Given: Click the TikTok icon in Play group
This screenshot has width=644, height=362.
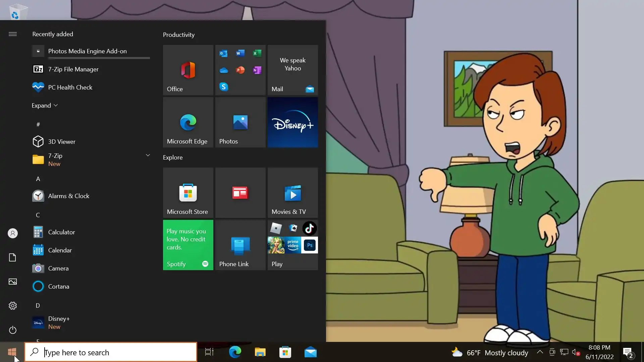Looking at the screenshot, I should [x=309, y=229].
